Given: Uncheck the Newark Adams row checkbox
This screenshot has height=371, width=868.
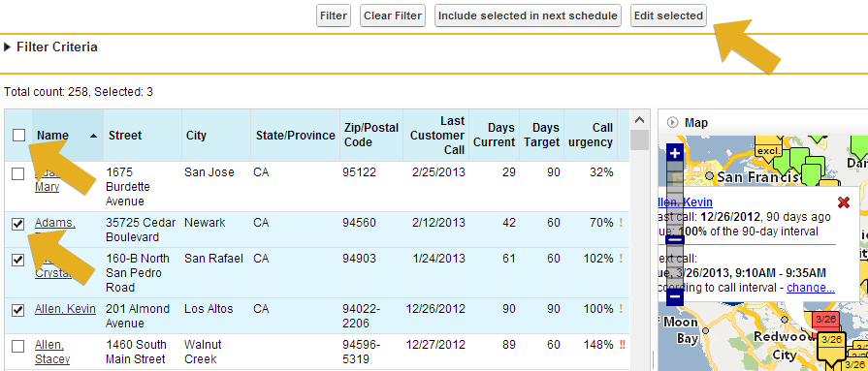Looking at the screenshot, I should point(18,224).
